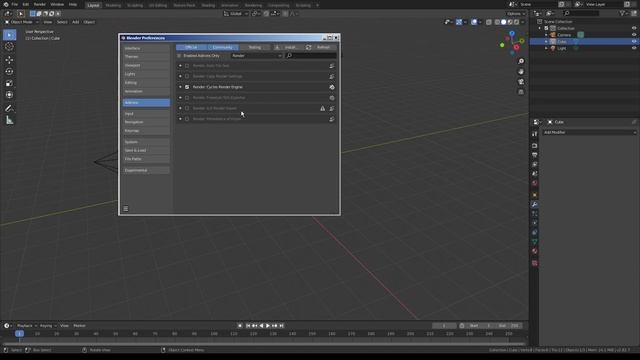Open the Playback dropdown in timeline
The image size is (640, 360).
pos(27,326)
